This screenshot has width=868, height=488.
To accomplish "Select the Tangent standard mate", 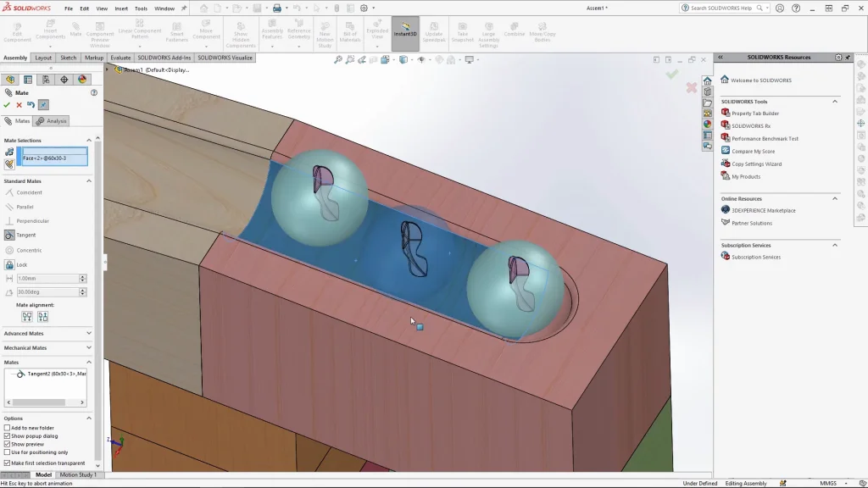I will (x=25, y=235).
